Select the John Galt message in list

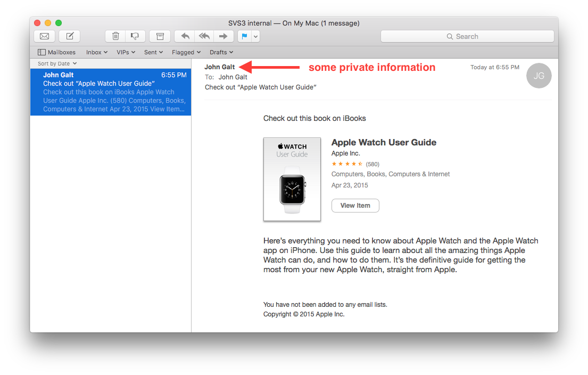point(111,92)
